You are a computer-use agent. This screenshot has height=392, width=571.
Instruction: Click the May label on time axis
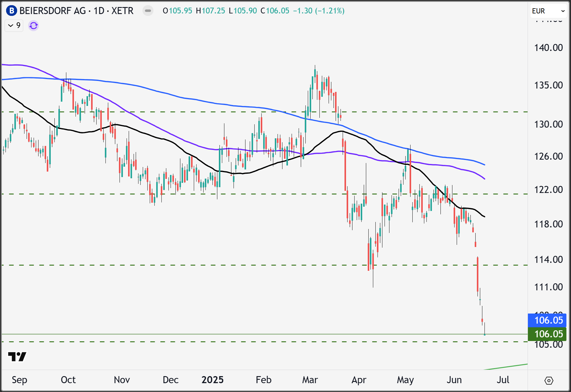(405, 380)
